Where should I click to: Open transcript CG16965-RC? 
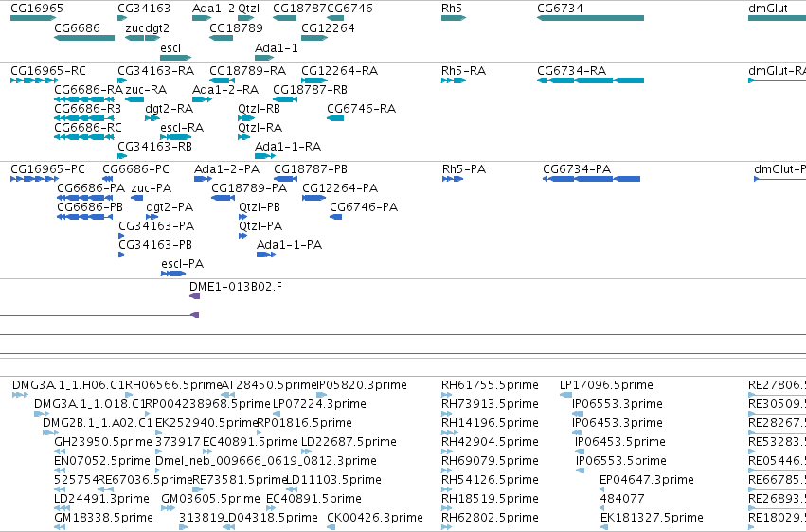[47, 71]
